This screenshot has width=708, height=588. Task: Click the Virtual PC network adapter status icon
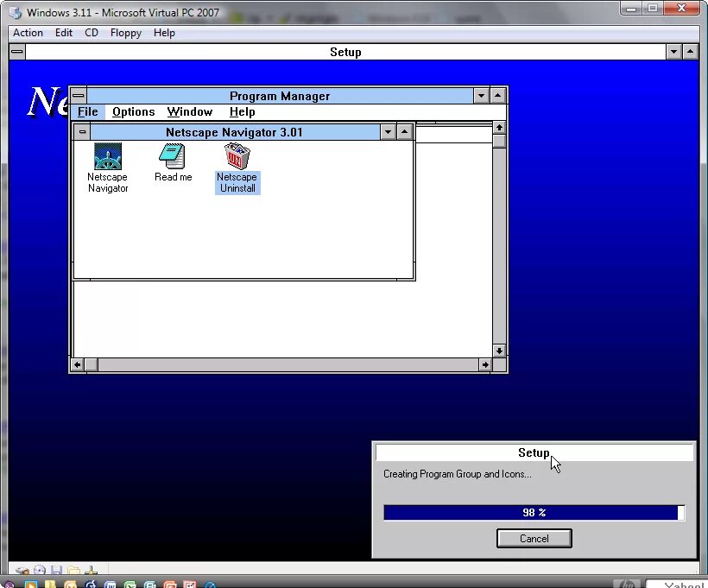(x=91, y=571)
